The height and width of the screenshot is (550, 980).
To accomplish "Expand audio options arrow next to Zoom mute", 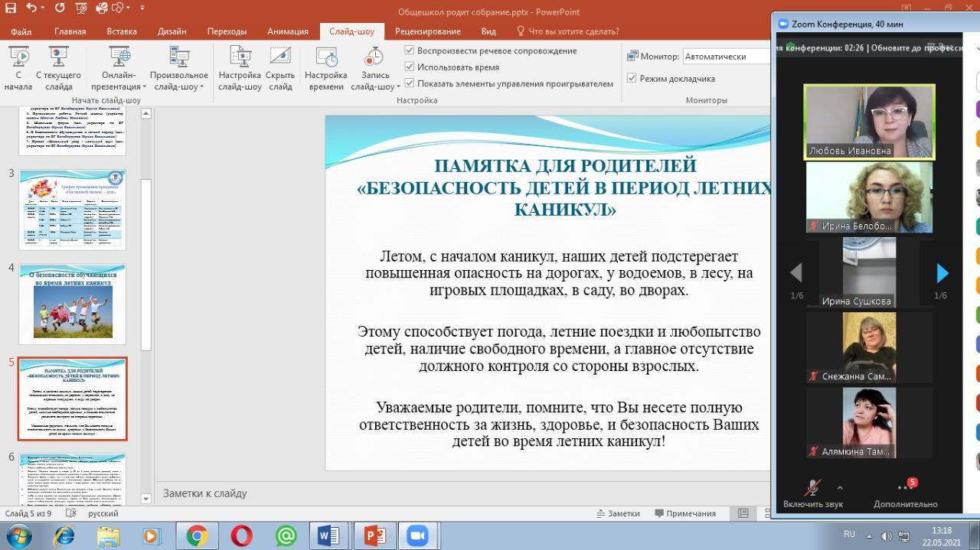I will point(840,487).
